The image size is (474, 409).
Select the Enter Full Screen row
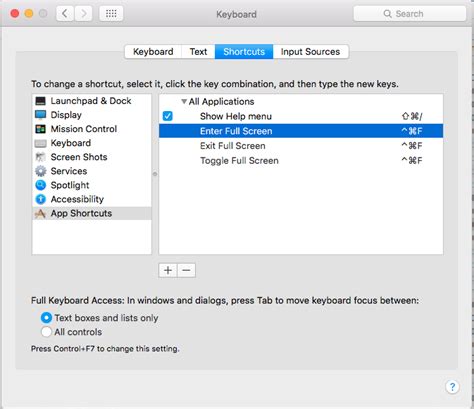tap(301, 131)
